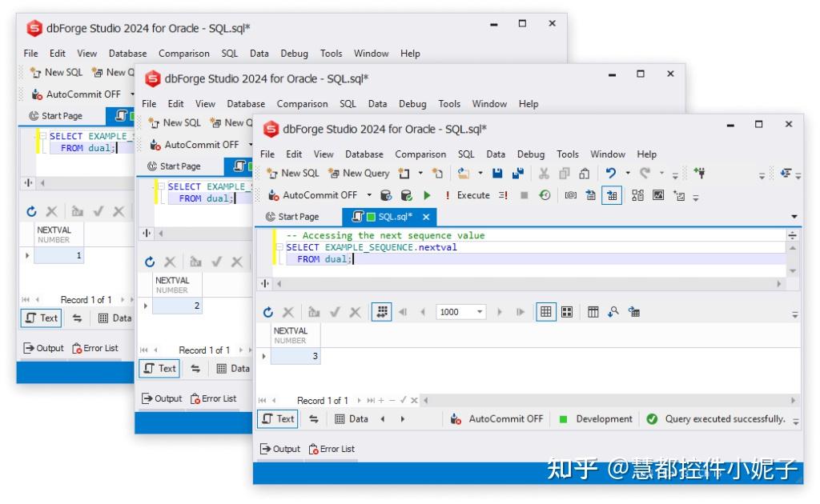The width and height of the screenshot is (820, 504).
Task: Click the rollback database icon
Action: [386, 195]
